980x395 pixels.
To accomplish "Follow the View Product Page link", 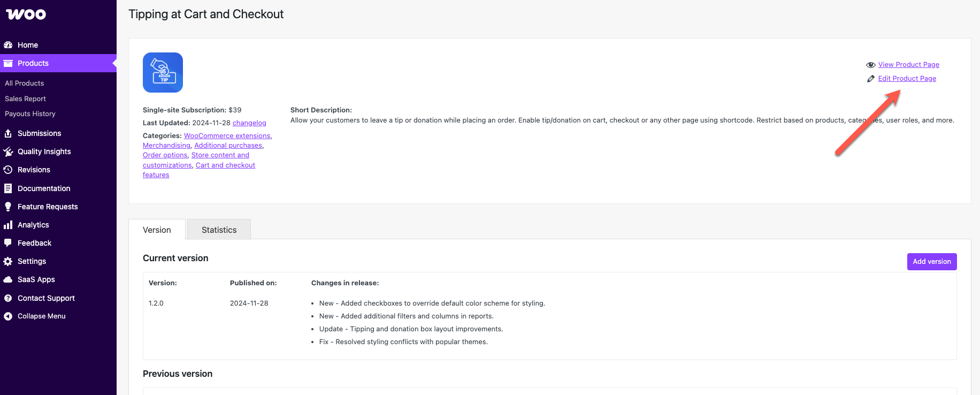I will tap(908, 65).
